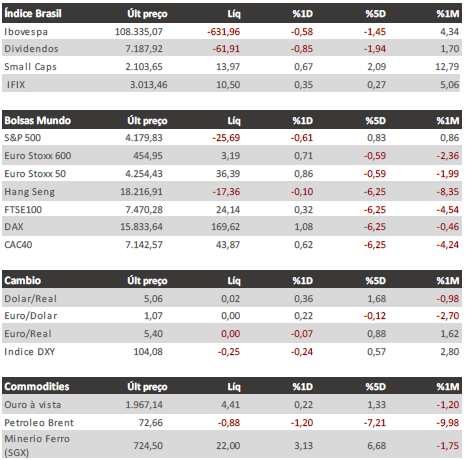
Task: Select the Bolsas Mundo section header
Action: click(37, 120)
